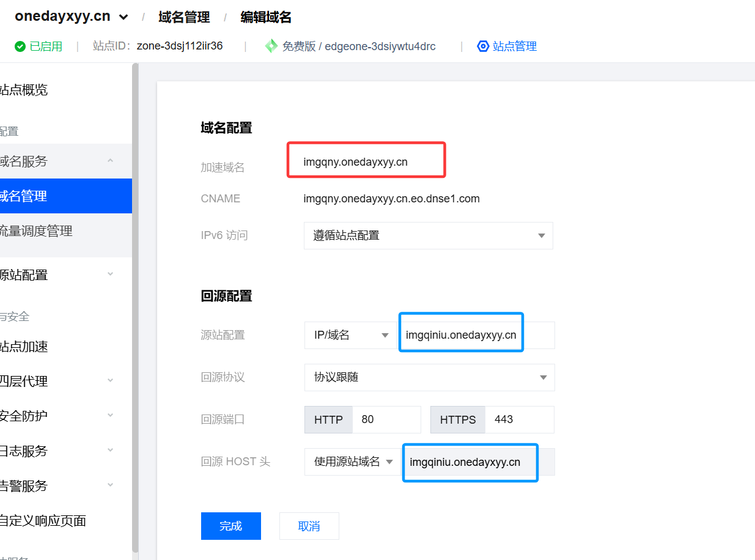Open 流量调度管理 in the sidebar

click(x=37, y=231)
